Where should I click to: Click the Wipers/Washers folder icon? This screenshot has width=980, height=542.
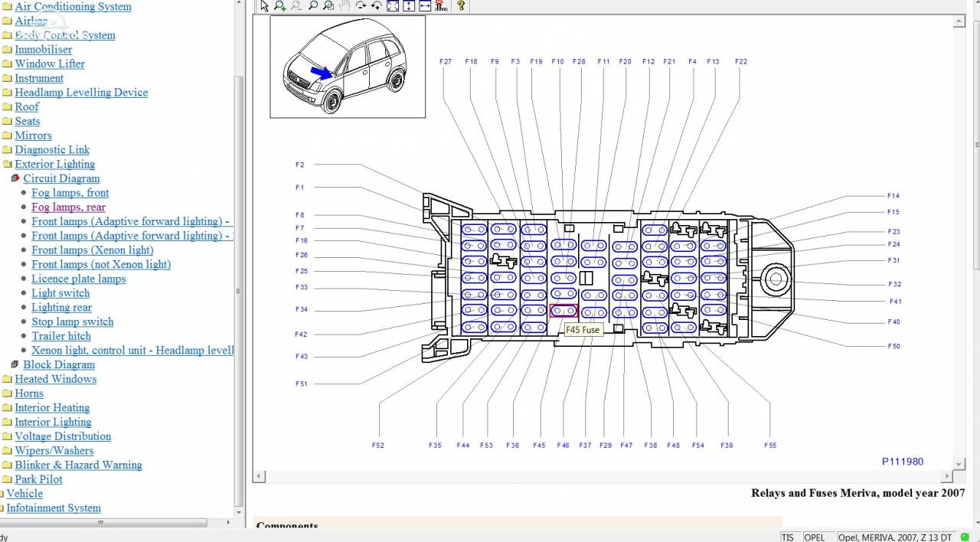click(x=7, y=451)
